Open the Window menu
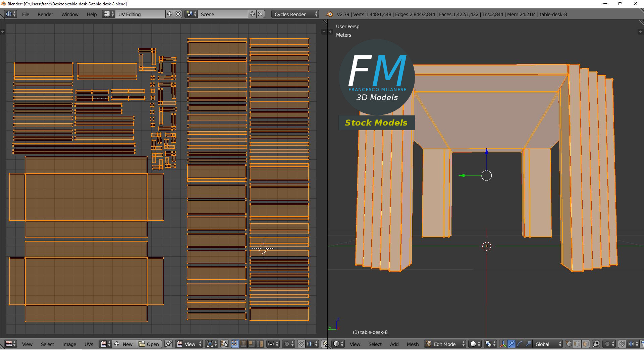The width and height of the screenshot is (644, 350). click(x=70, y=14)
